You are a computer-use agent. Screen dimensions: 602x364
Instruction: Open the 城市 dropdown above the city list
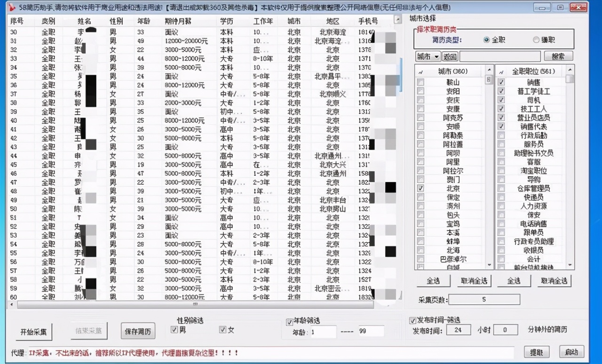(428, 56)
